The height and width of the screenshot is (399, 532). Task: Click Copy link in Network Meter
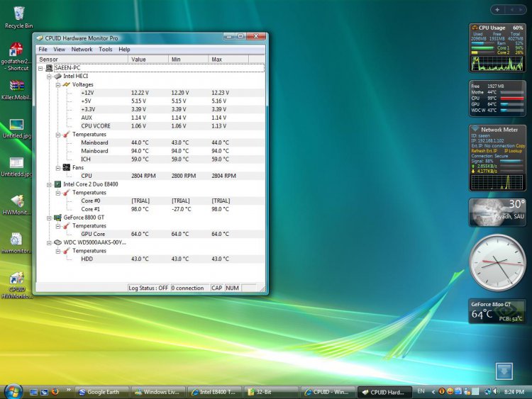coord(520,146)
